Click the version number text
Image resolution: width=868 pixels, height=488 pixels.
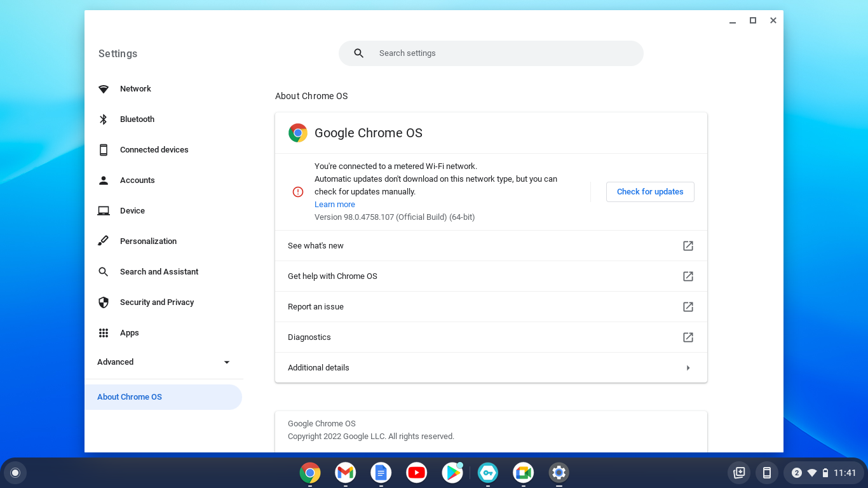click(395, 217)
